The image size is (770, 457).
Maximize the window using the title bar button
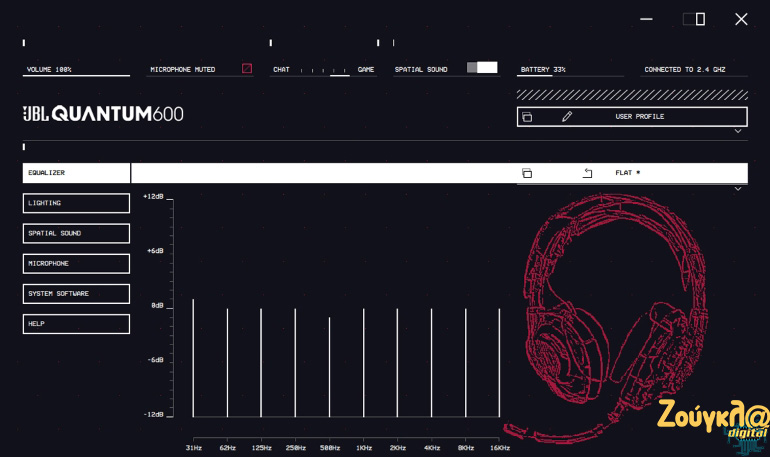coord(700,19)
